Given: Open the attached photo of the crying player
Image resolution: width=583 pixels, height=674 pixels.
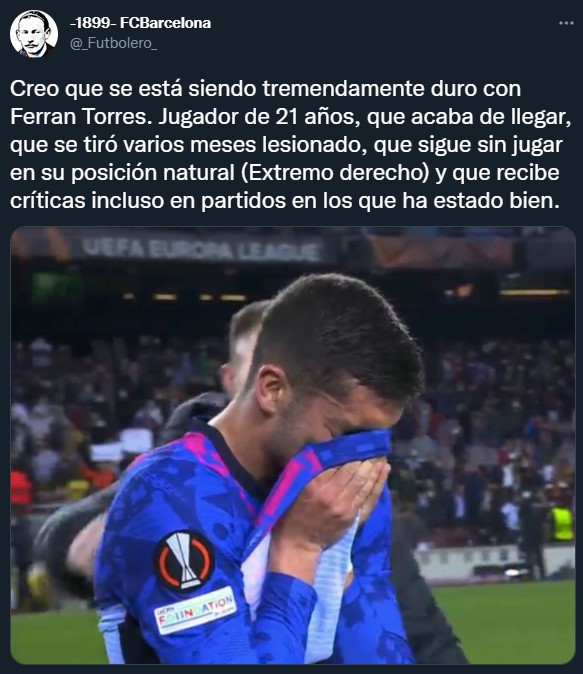Looking at the screenshot, I should 293,445.
